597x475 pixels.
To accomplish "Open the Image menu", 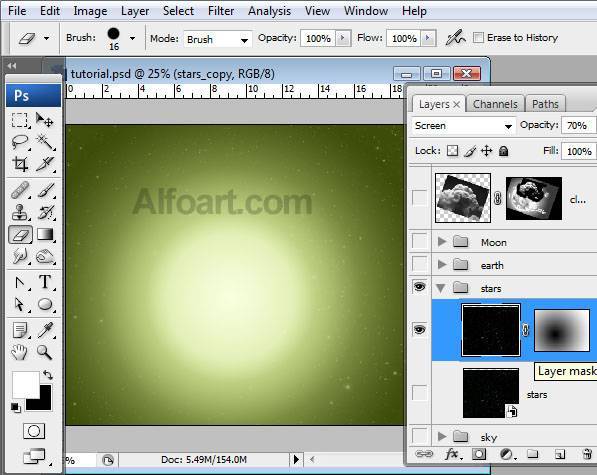I will [x=90, y=11].
